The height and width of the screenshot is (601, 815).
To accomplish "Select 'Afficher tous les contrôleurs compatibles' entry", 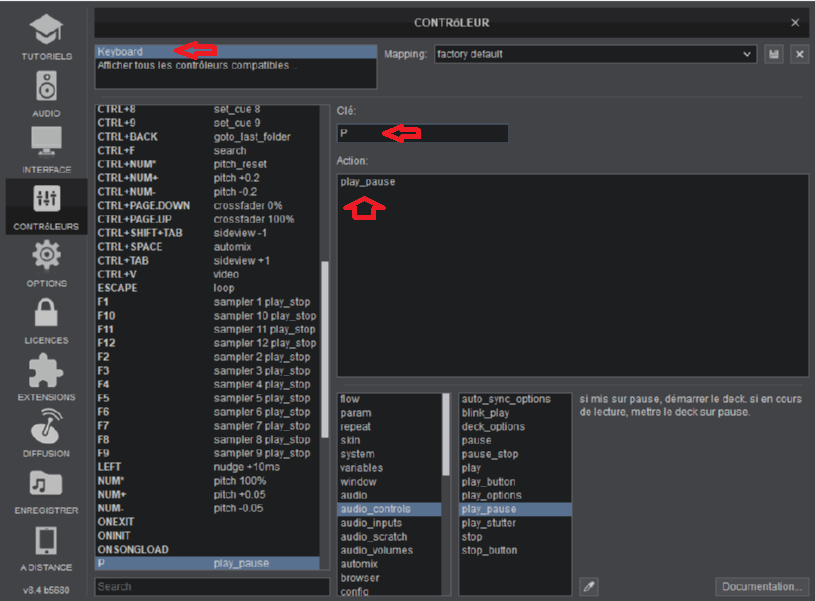I will point(196,65).
